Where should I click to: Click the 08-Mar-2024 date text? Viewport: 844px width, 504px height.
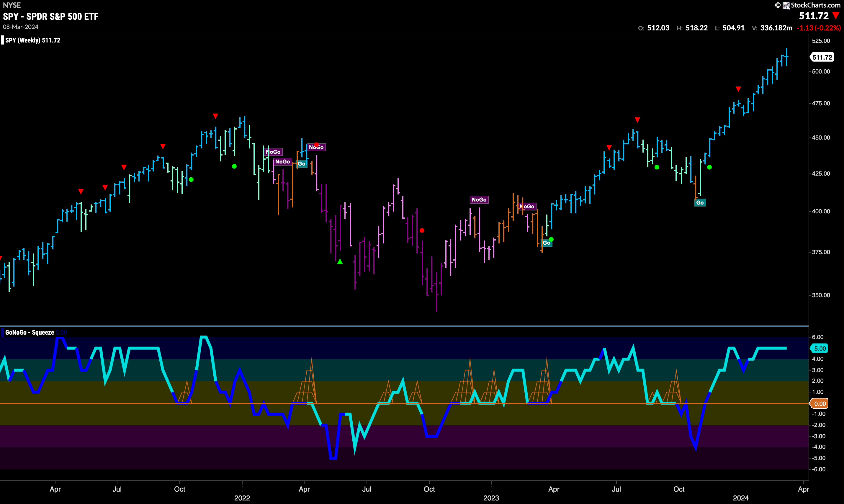point(21,27)
